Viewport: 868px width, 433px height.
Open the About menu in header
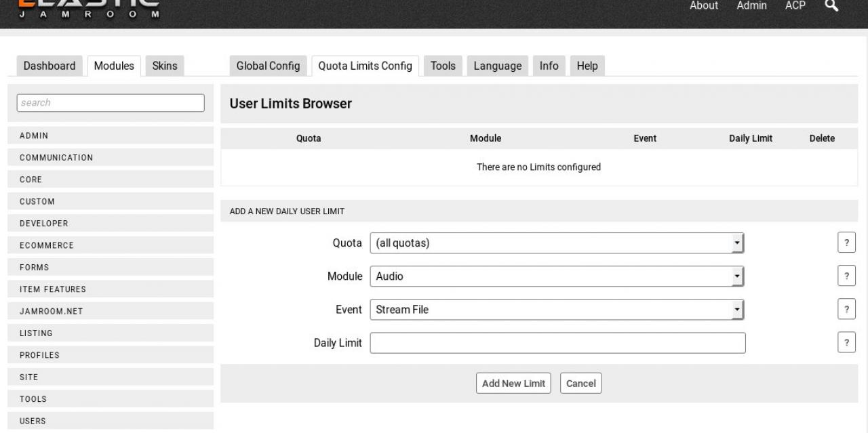pos(703,5)
